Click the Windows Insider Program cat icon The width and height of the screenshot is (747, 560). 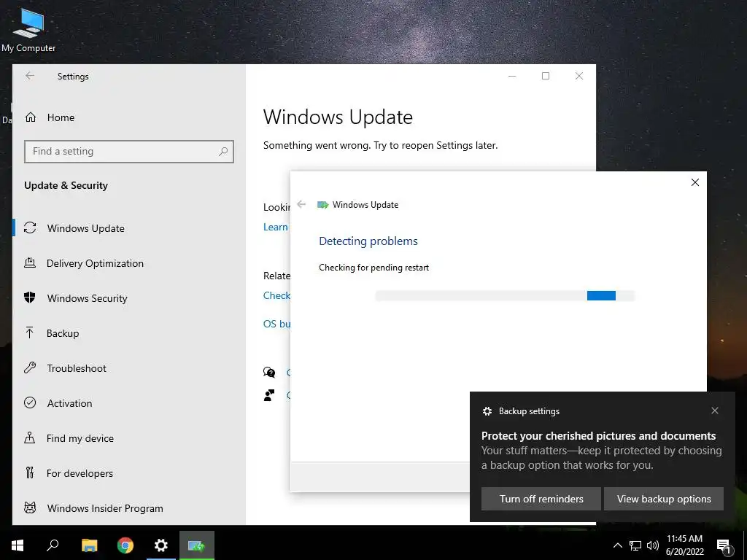click(29, 508)
